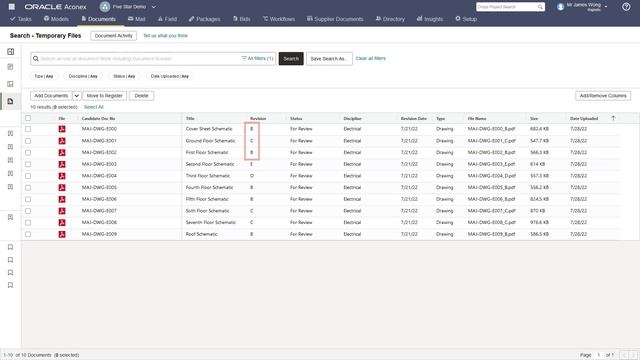
Task: Open the Field menu
Action: click(167, 19)
